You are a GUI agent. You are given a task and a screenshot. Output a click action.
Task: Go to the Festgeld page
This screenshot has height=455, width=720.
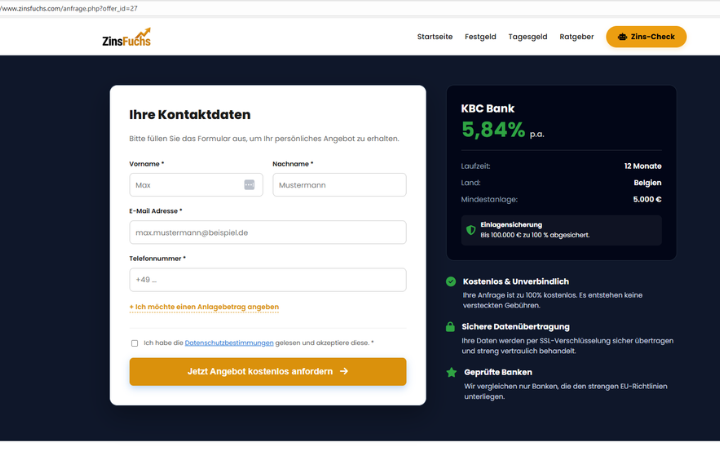click(x=480, y=37)
